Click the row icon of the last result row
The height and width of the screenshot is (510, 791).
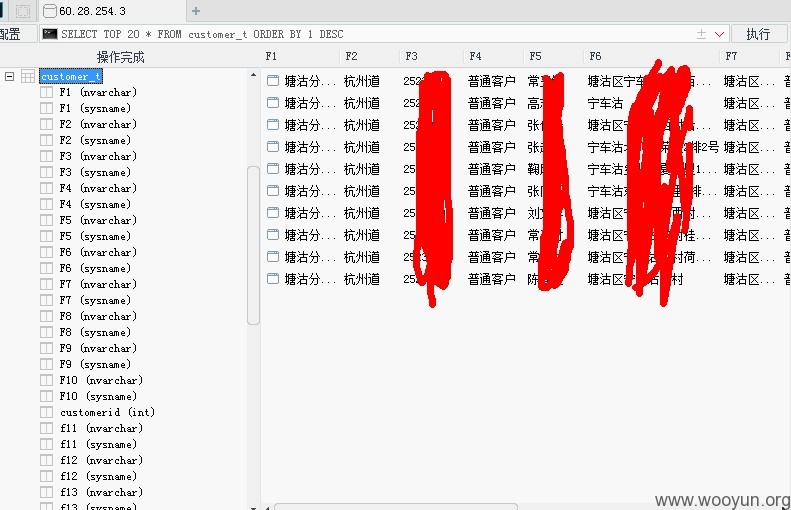273,279
